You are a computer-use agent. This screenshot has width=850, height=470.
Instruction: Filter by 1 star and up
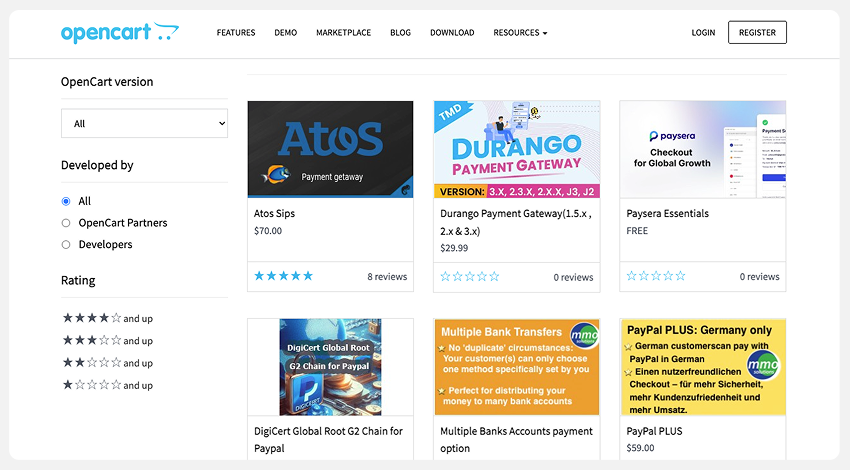[x=107, y=385]
